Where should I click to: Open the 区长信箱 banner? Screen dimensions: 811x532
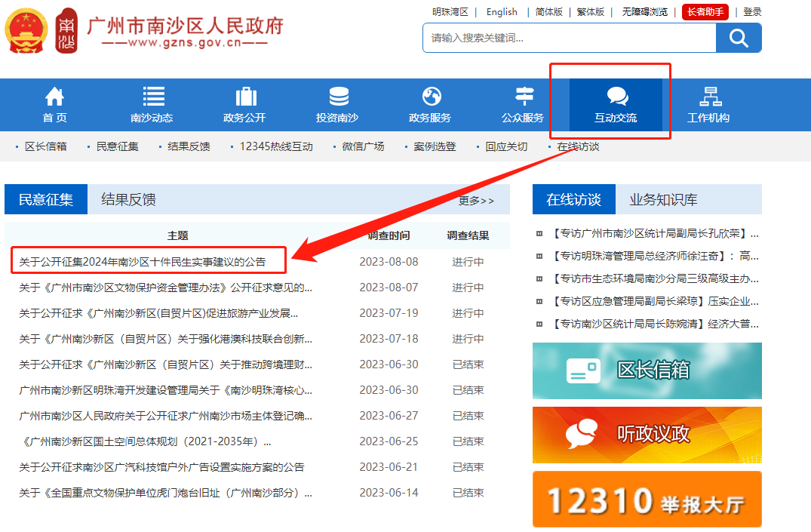pyautogui.click(x=647, y=371)
